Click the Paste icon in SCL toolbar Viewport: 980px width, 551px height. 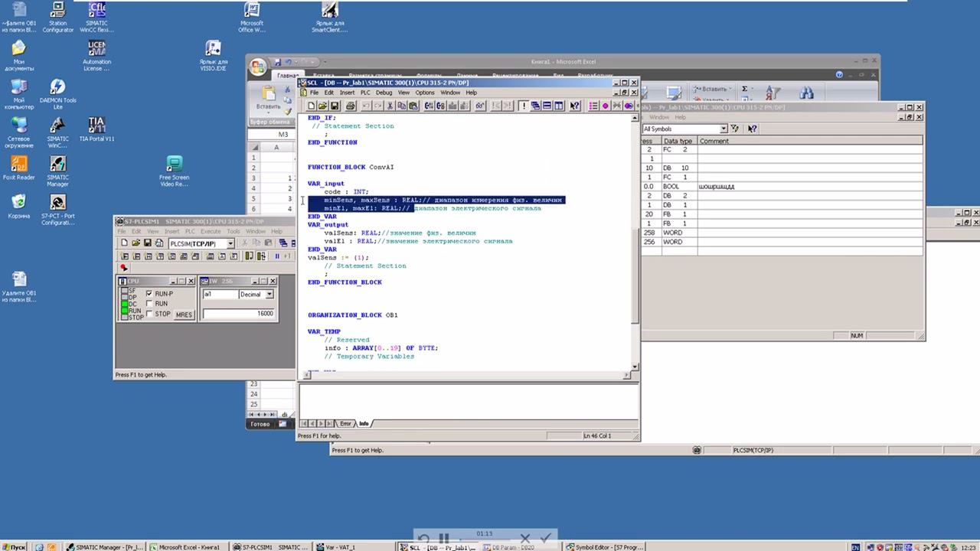[413, 106]
